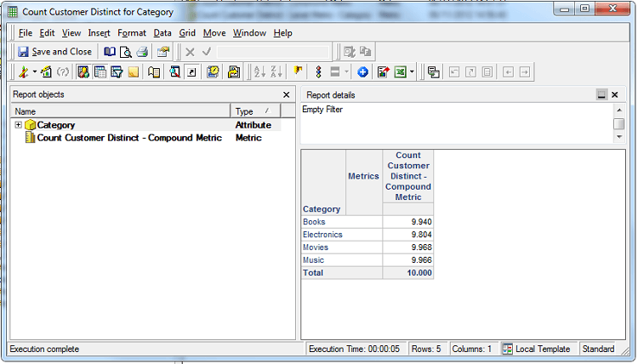Click the blue plus insert icon
The image size is (638, 364).
click(x=362, y=72)
